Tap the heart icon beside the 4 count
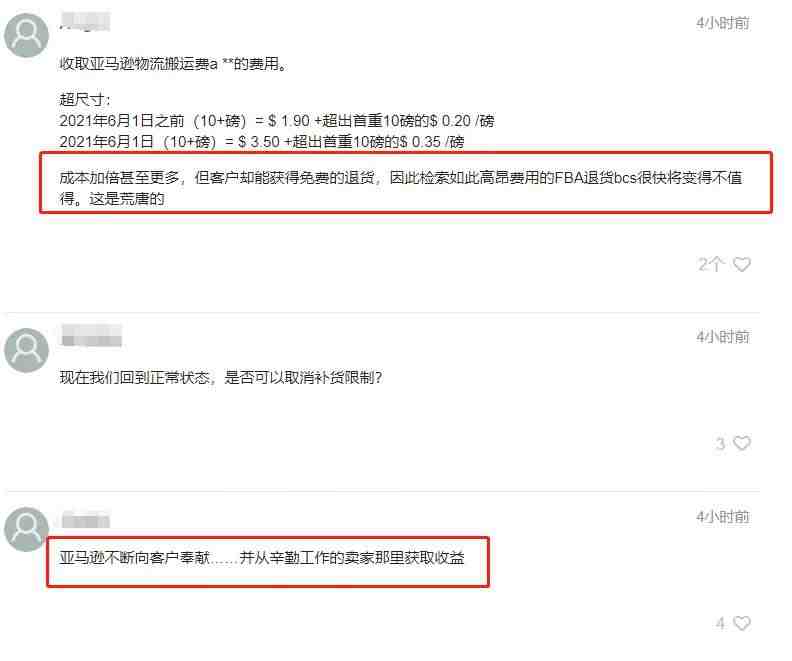The width and height of the screenshot is (792, 661). [741, 623]
